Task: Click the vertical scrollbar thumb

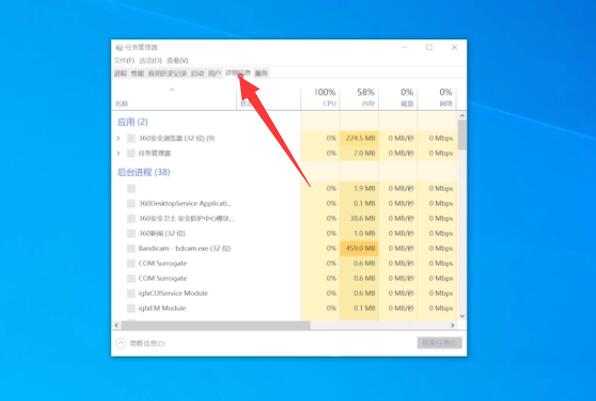Action: pos(462,135)
